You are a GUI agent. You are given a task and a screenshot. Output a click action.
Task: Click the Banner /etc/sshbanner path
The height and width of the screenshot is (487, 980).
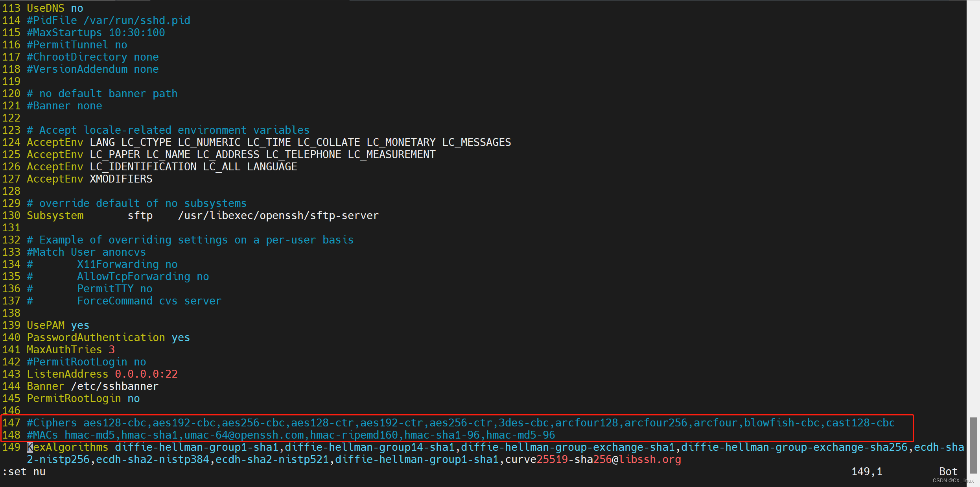click(x=114, y=386)
